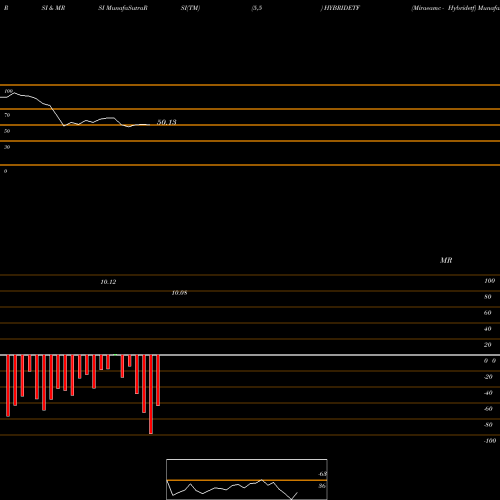Click the RSI line peak near 100 label
This screenshot has height=500, width=500.
(x=14, y=93)
